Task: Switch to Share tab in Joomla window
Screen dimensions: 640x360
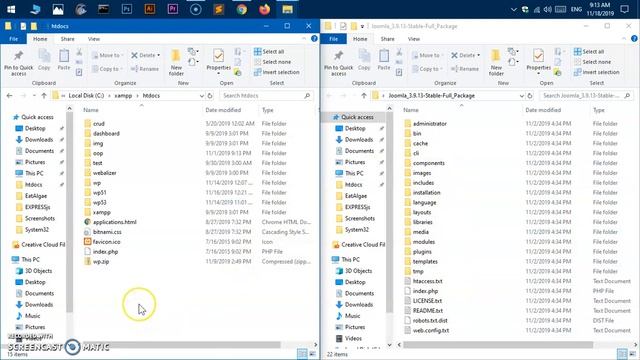Action: tap(387, 39)
